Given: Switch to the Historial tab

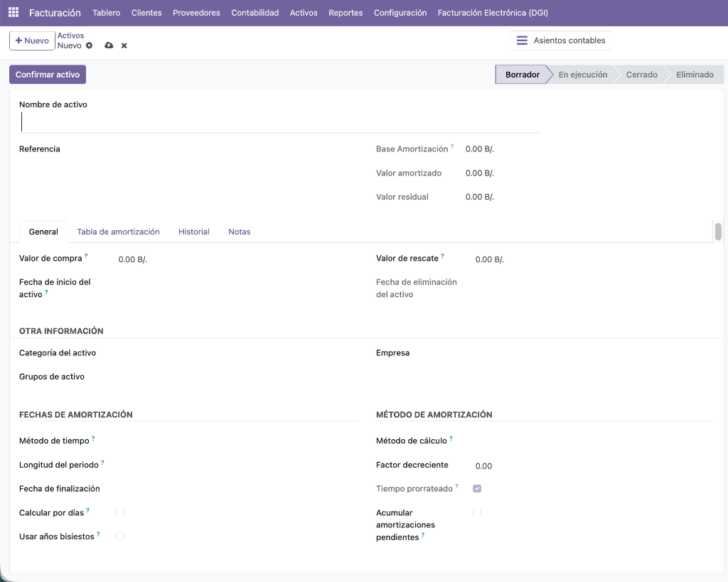Looking at the screenshot, I should pyautogui.click(x=194, y=232).
